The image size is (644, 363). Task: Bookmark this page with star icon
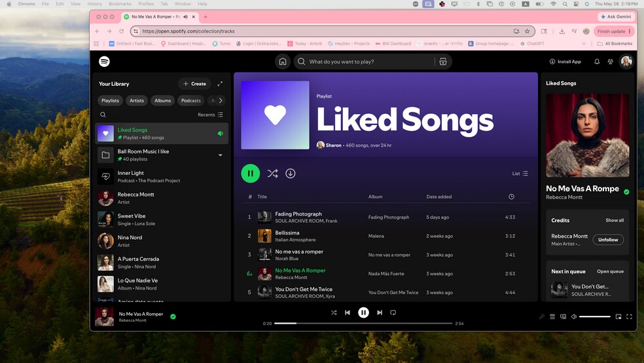pyautogui.click(x=528, y=31)
